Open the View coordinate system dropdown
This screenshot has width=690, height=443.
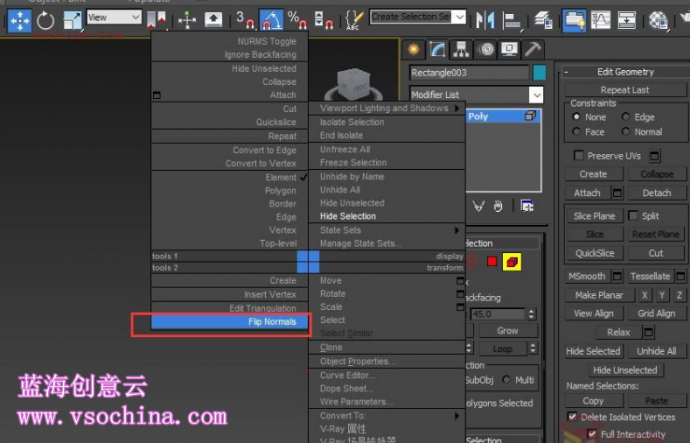click(x=113, y=17)
